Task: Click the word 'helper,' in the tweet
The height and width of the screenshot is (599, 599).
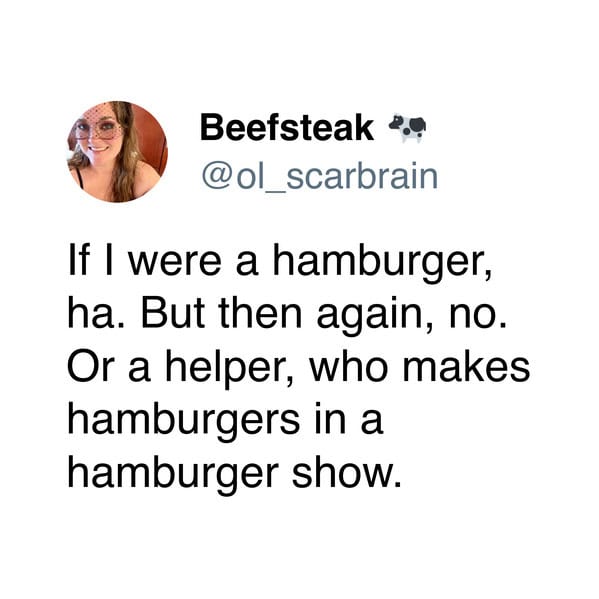Action: [230, 369]
